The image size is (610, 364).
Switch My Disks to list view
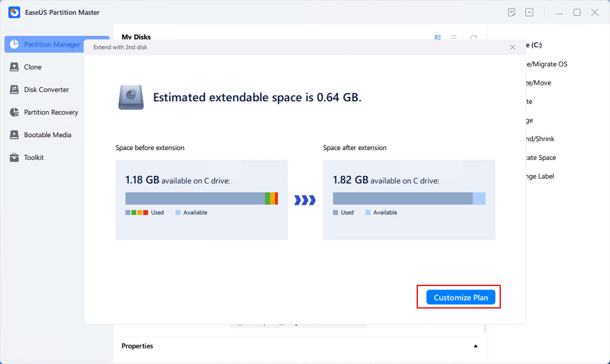tap(454, 38)
